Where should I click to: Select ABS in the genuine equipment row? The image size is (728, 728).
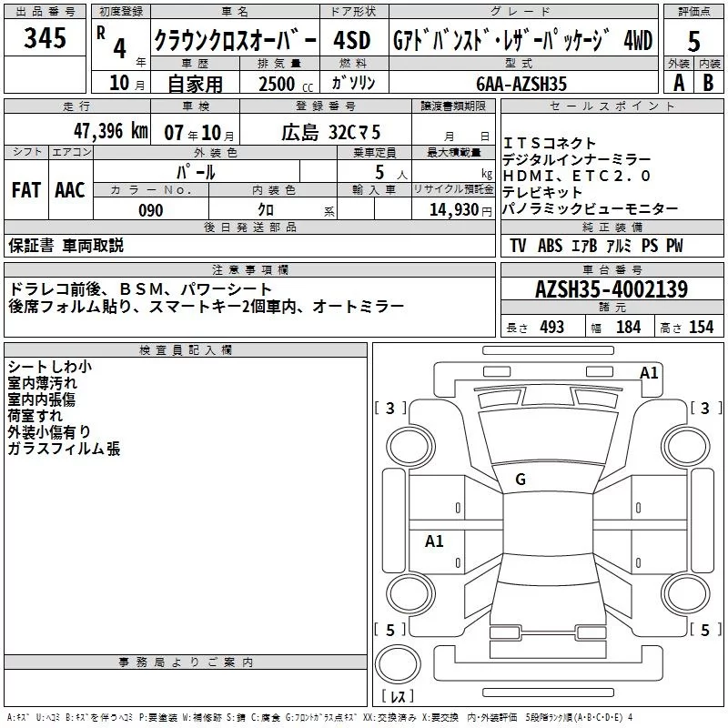550,246
